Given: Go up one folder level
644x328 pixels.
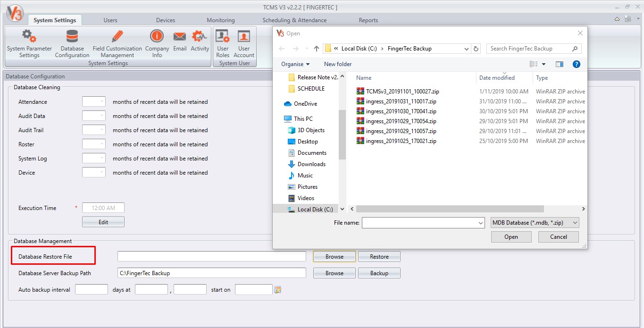Looking at the screenshot, I should coord(317,49).
